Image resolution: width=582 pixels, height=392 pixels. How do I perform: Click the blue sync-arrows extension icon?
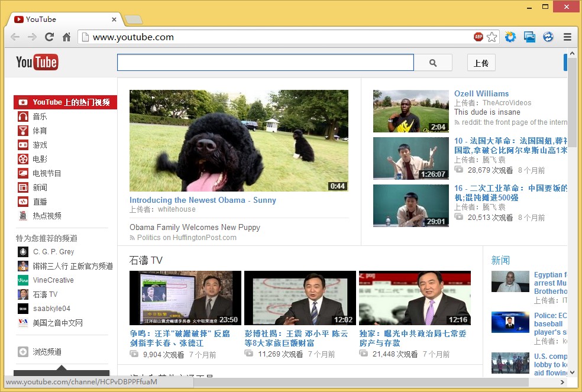(x=548, y=37)
